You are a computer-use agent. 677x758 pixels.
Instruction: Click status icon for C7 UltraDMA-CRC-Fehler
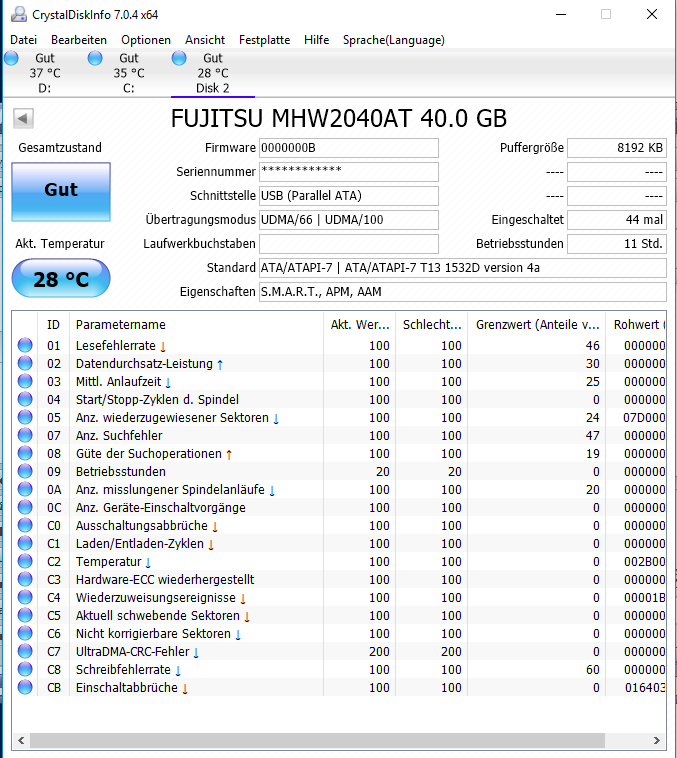(25, 651)
